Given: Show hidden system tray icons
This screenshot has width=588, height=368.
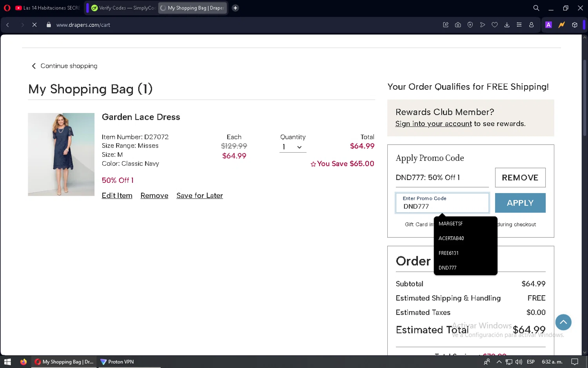Looking at the screenshot, I should click(x=499, y=362).
